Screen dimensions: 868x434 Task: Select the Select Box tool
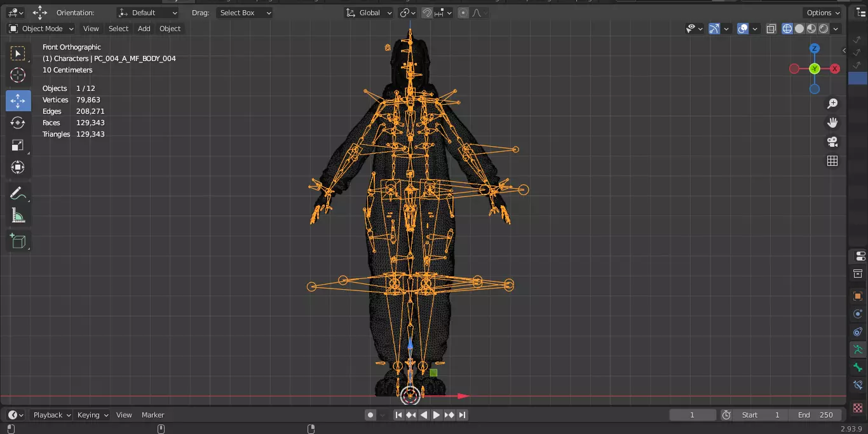click(18, 53)
